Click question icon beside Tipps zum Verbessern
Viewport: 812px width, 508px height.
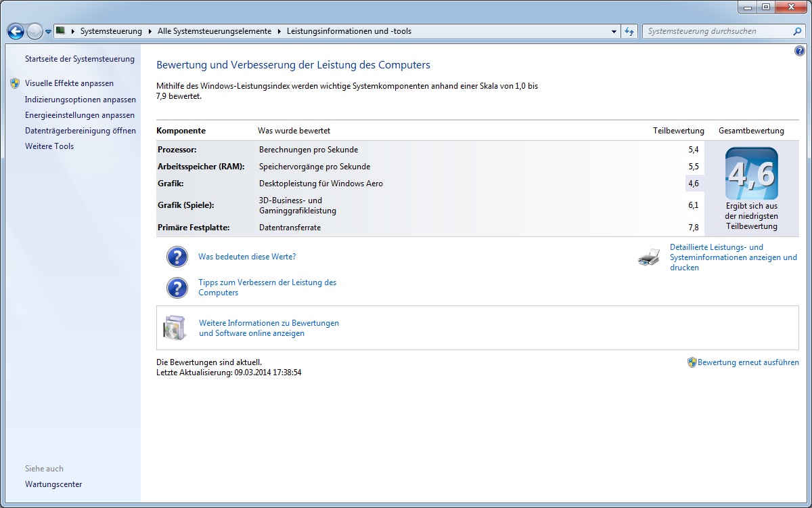tap(177, 288)
